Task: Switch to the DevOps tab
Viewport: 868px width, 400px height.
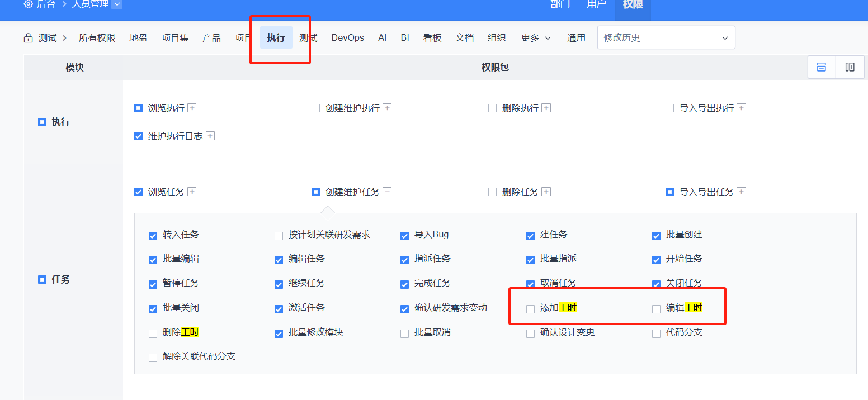Action: click(x=347, y=38)
